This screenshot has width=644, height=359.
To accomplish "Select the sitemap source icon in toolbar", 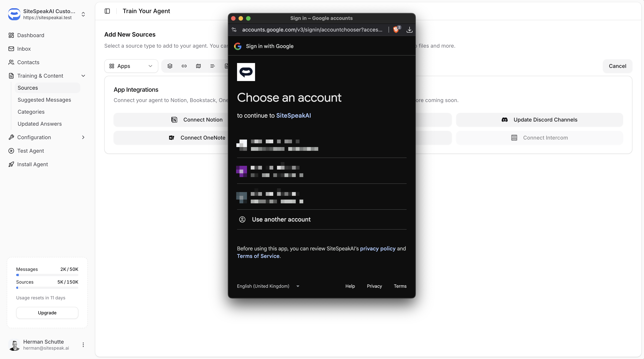I will coord(198,66).
